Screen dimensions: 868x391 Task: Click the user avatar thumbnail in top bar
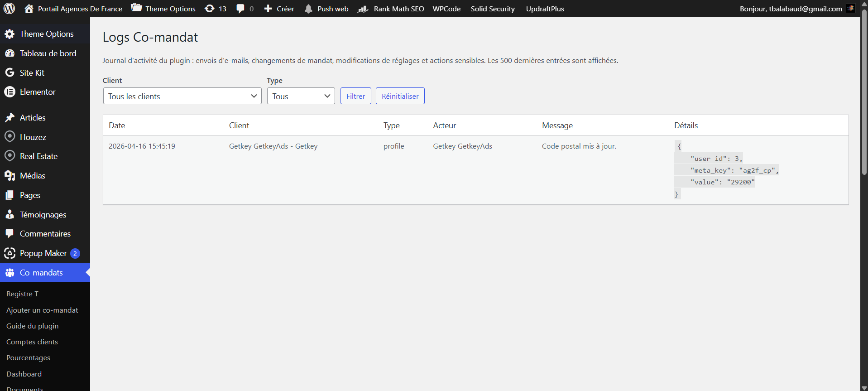(851, 8)
